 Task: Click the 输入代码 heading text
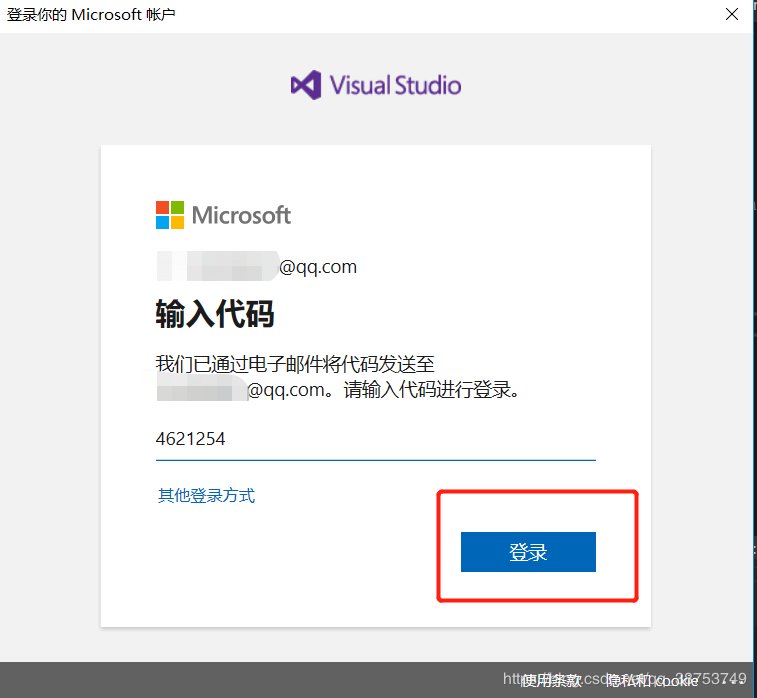pos(215,314)
